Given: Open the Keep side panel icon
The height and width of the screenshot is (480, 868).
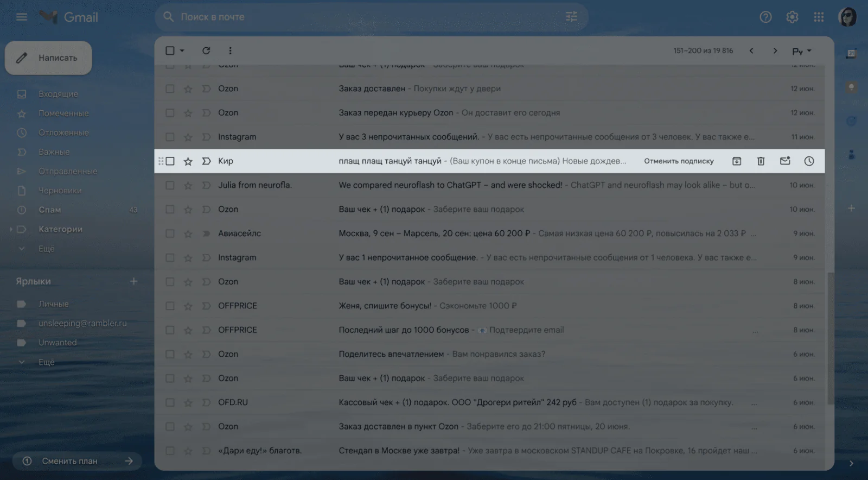Looking at the screenshot, I should 851,87.
